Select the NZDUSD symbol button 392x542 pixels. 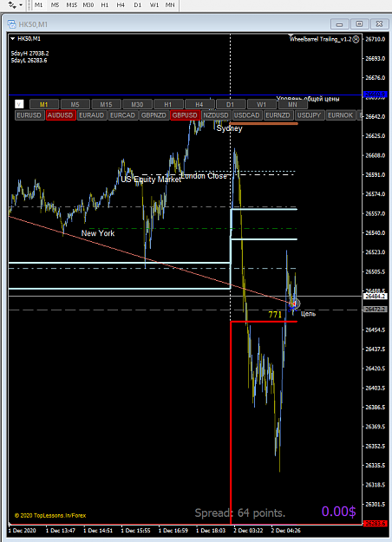pyautogui.click(x=216, y=115)
